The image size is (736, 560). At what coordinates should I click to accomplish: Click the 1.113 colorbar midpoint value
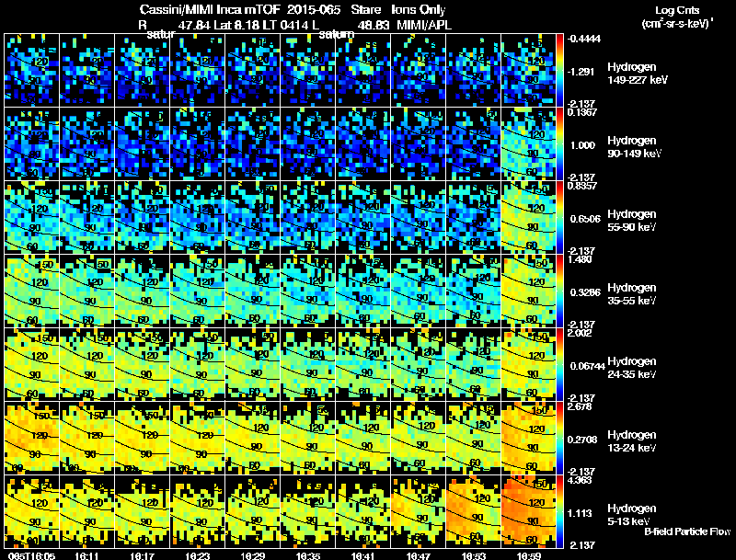(581, 514)
